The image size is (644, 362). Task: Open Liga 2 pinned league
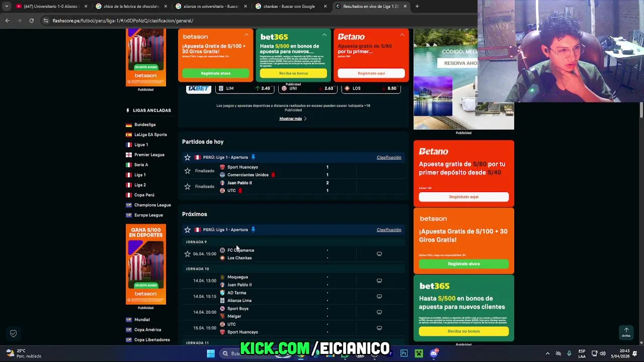click(140, 185)
